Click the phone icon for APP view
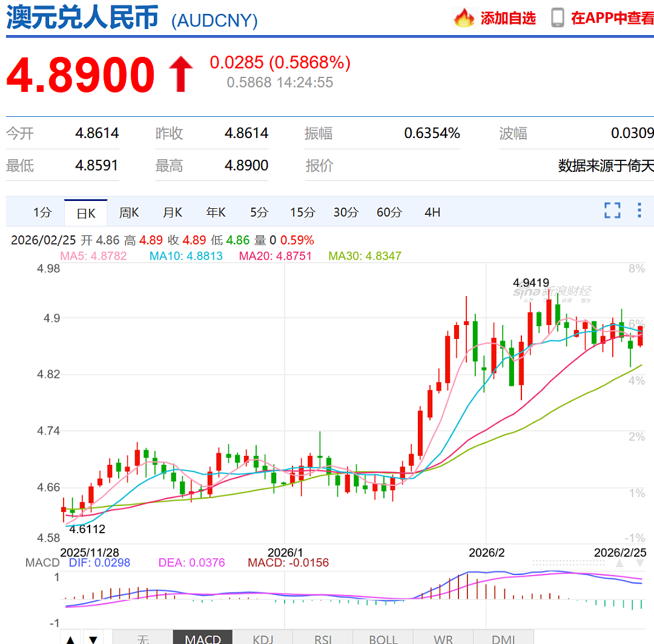 coord(558,18)
